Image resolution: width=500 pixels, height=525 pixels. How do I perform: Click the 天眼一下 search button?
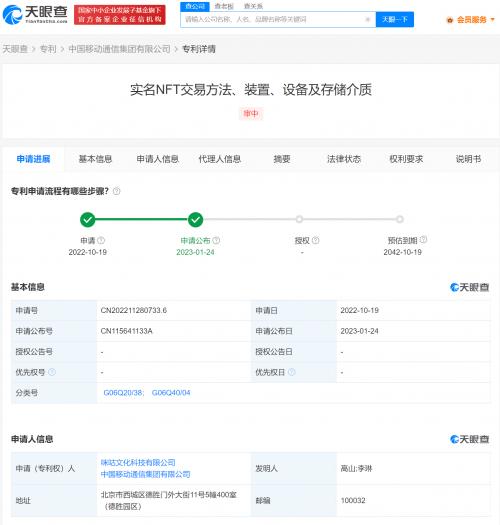point(395,19)
